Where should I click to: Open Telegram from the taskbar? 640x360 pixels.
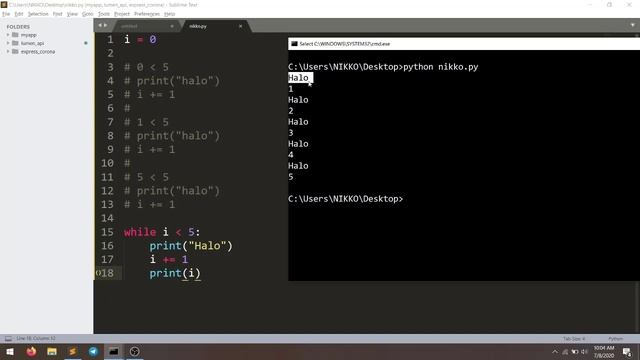93,351
